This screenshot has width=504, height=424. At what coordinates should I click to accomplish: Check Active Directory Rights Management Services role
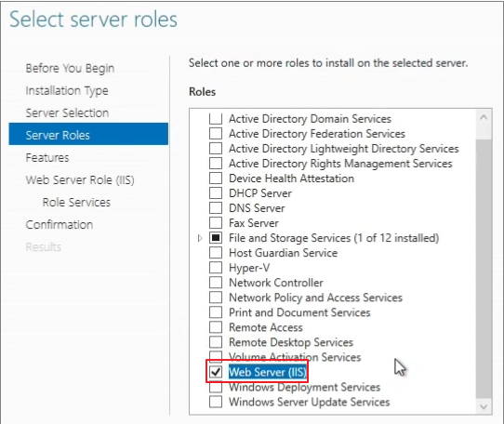(216, 164)
